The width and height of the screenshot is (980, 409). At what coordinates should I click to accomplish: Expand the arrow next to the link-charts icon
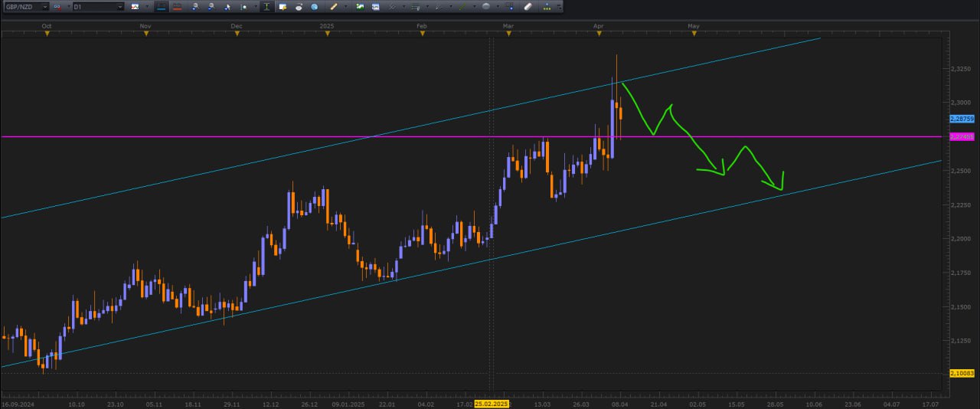[x=69, y=7]
